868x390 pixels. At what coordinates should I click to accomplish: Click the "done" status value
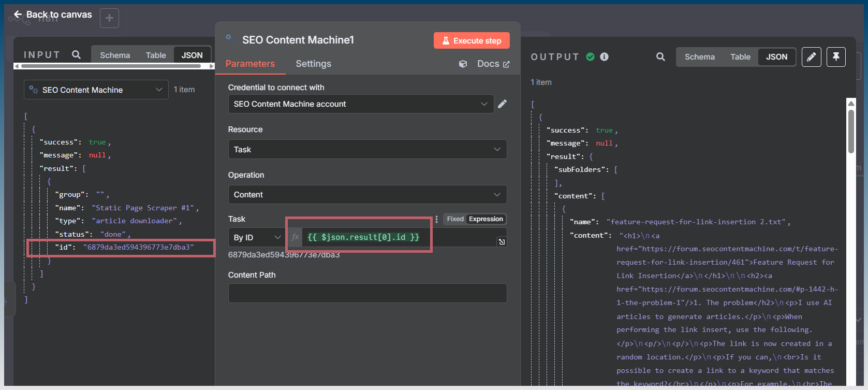tap(113, 234)
